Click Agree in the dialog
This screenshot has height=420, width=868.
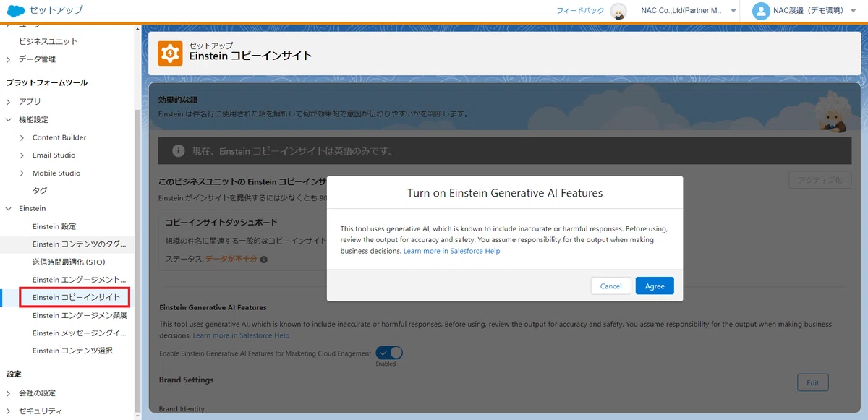click(655, 286)
